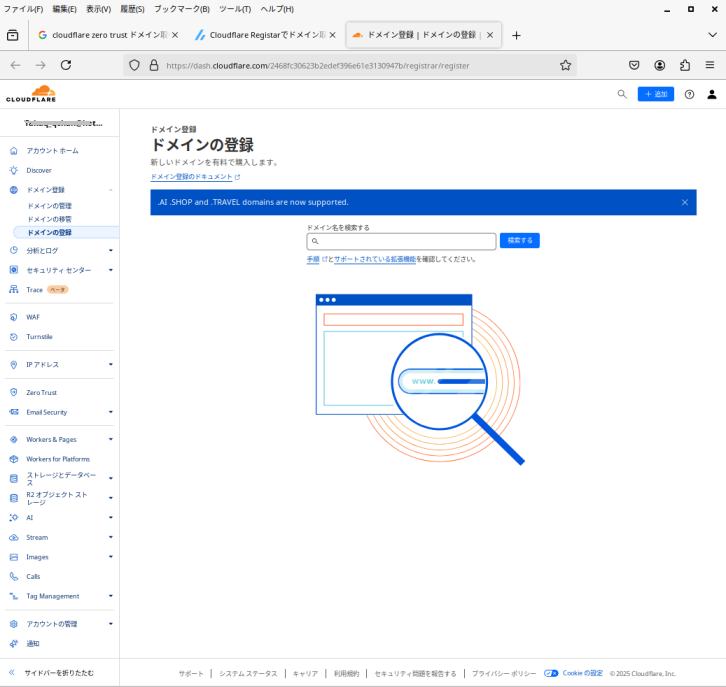Focus the domain name search field
726x687 pixels.
pyautogui.click(x=401, y=241)
